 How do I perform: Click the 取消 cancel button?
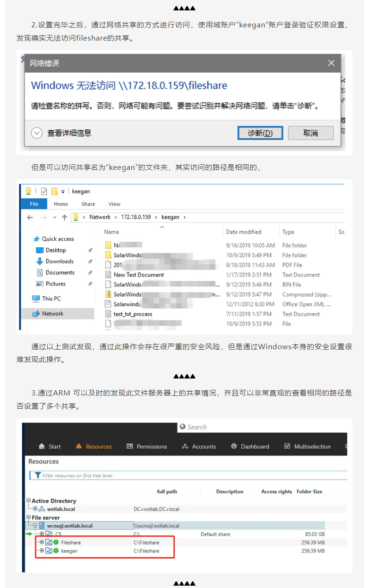click(x=310, y=133)
